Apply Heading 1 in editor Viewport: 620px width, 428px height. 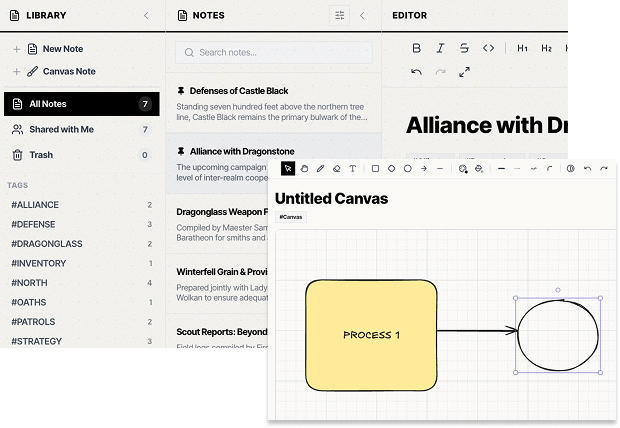click(522, 48)
